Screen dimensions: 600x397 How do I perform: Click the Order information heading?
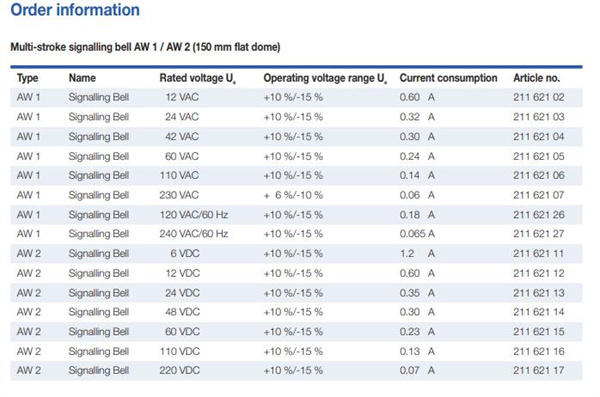75,10
